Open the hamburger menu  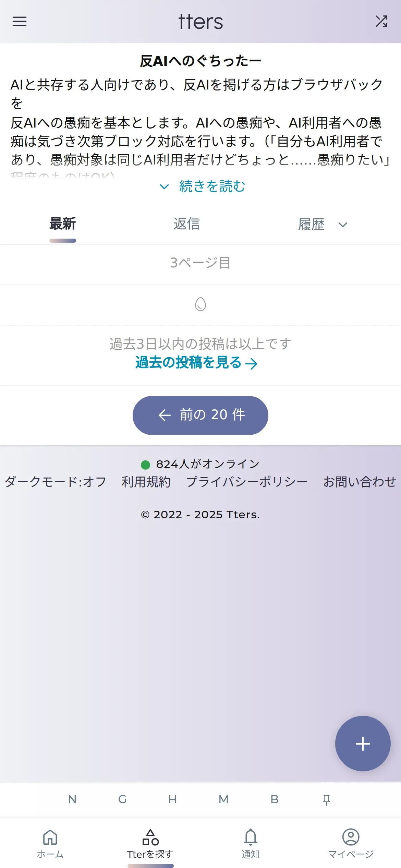tap(20, 21)
